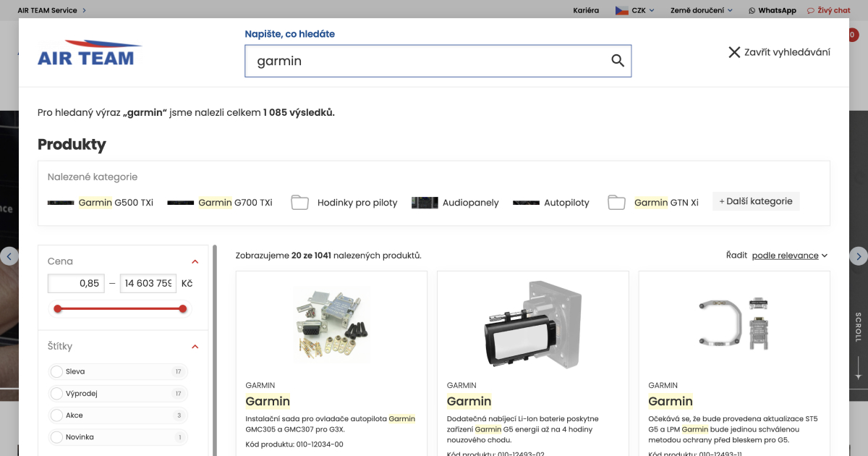Click the maximum price slider handle
Screen dimensions: 868x456
pyautogui.click(x=182, y=309)
